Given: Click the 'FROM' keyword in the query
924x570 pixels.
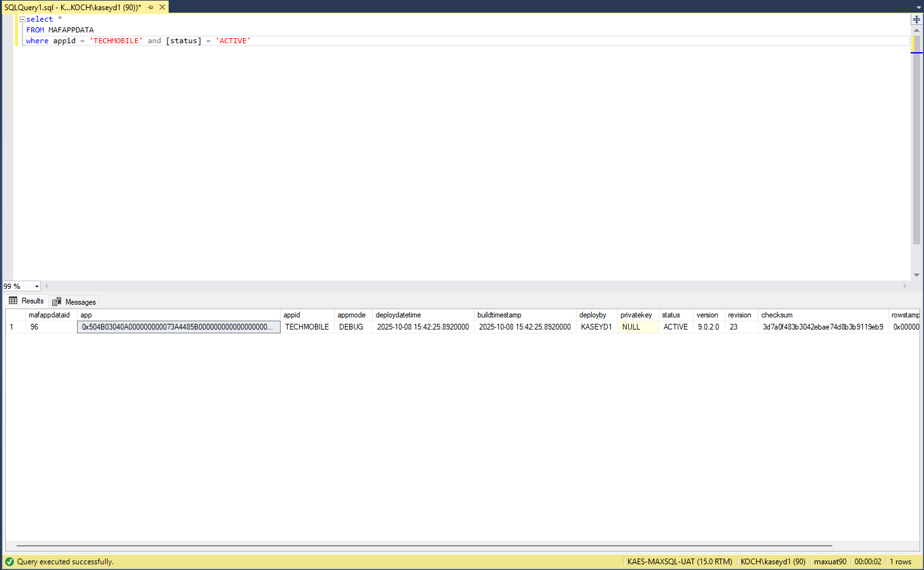Looking at the screenshot, I should [x=35, y=30].
